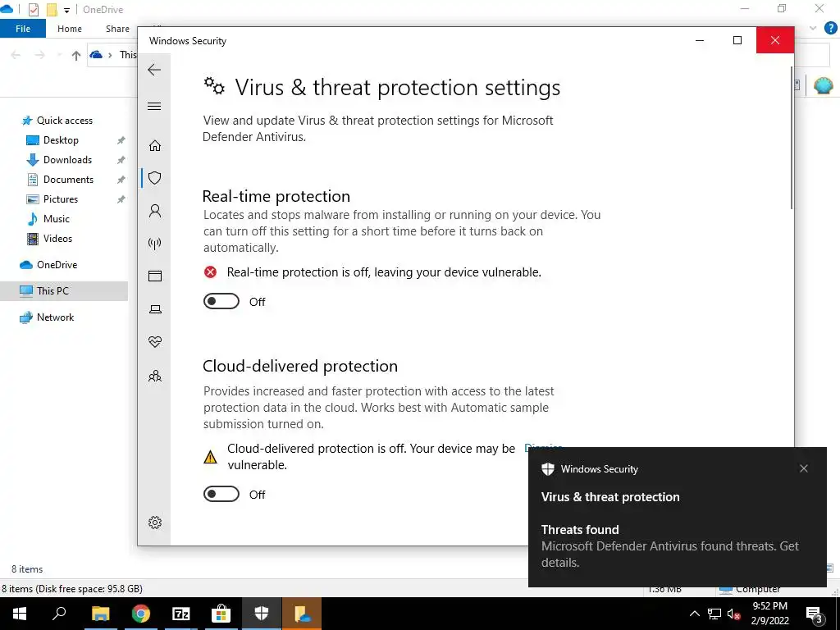Open Account protection person icon

(x=155, y=211)
